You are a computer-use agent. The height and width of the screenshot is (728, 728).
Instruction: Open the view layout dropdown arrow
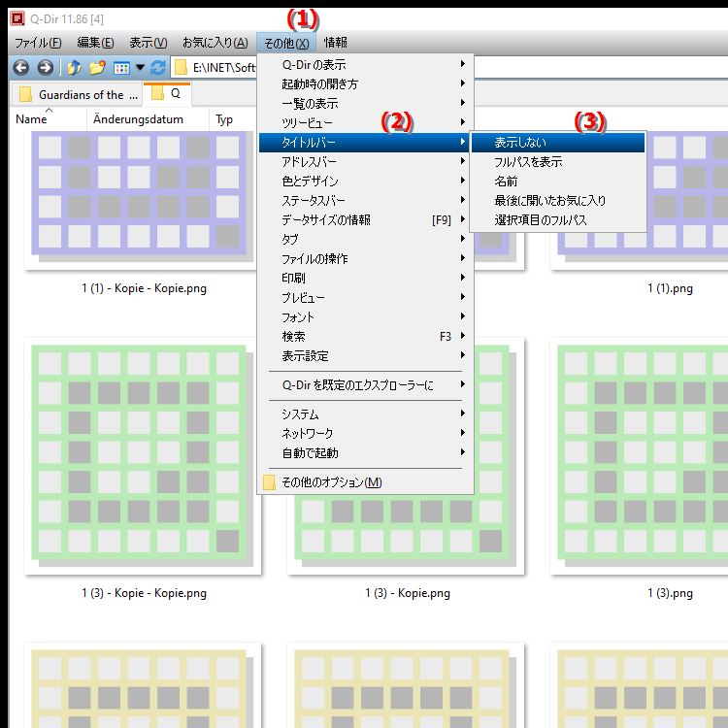pos(140,68)
